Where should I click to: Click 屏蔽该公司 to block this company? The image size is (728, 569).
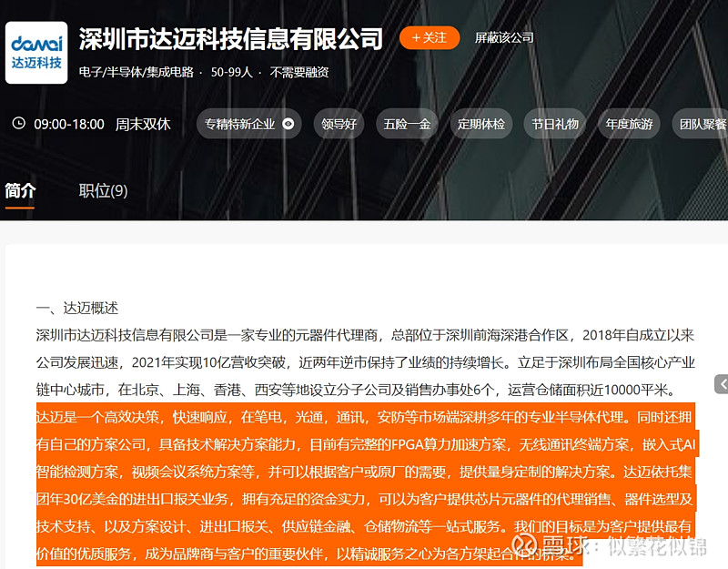[x=504, y=37]
